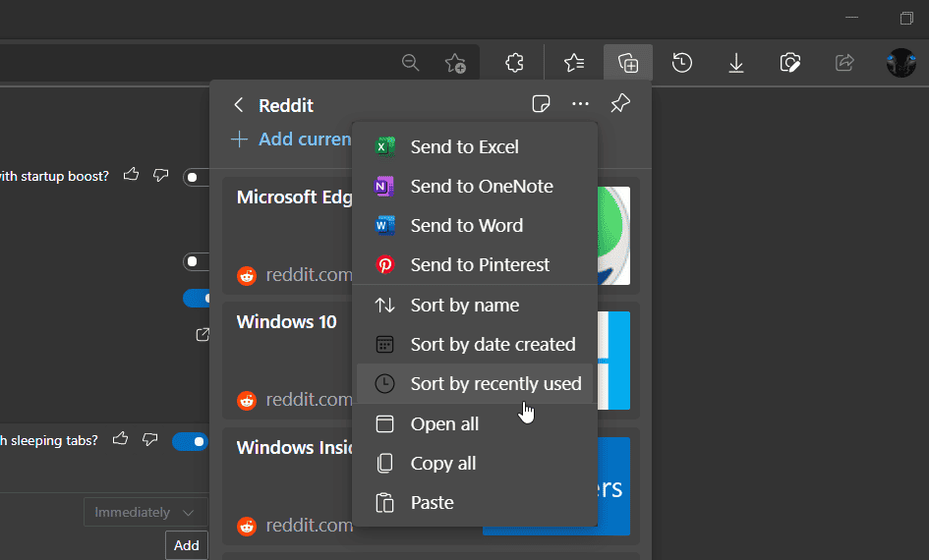The image size is (929, 560).
Task: Open the Immediately dropdown
Action: click(145, 512)
